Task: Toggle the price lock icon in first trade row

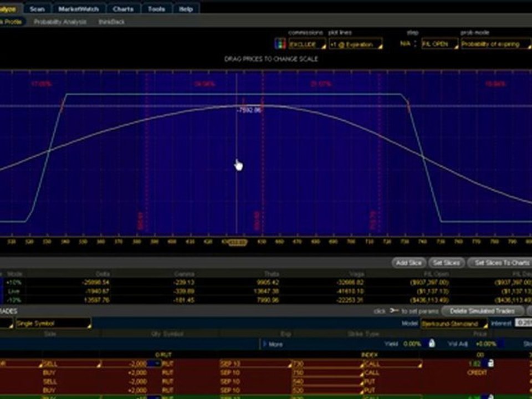Action: pyautogui.click(x=490, y=363)
